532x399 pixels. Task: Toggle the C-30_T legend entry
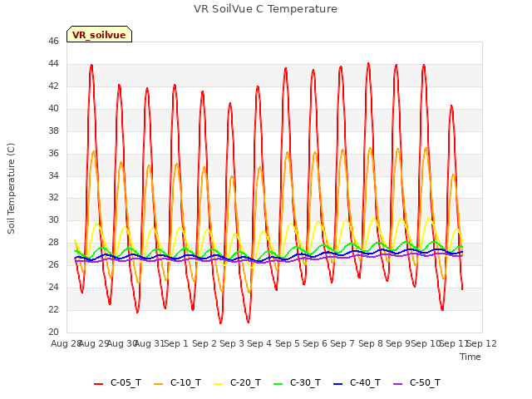click(x=298, y=382)
